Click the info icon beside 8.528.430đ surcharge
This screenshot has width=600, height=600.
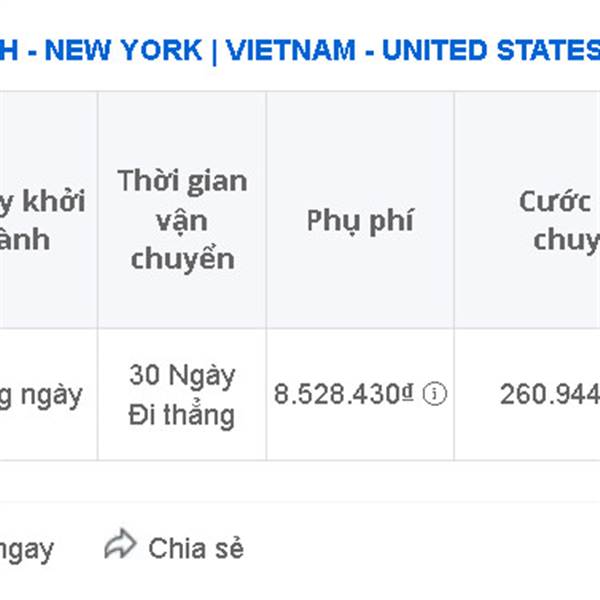[434, 394]
